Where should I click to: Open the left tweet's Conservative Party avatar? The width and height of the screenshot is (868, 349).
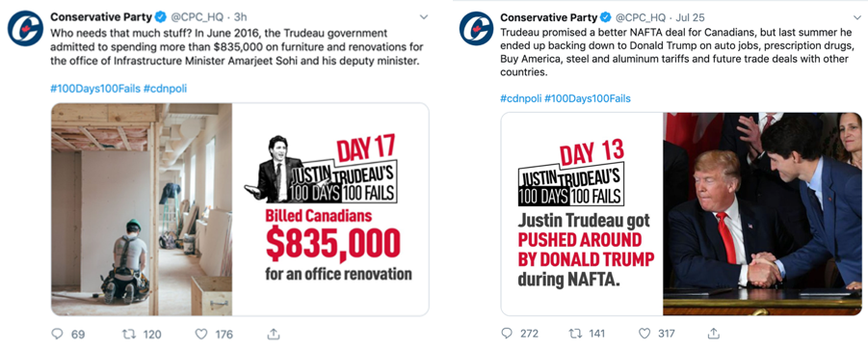tap(25, 28)
